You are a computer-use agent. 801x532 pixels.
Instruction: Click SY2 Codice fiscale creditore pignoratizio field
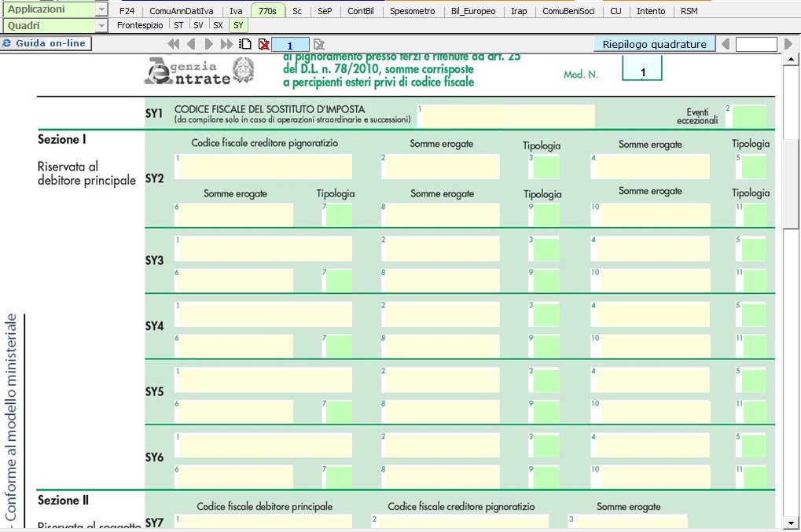point(265,167)
